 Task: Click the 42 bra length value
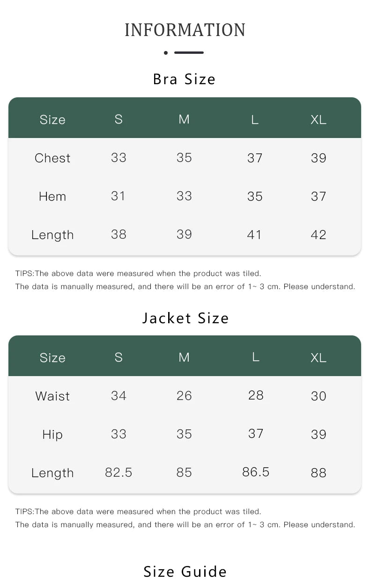pos(318,235)
